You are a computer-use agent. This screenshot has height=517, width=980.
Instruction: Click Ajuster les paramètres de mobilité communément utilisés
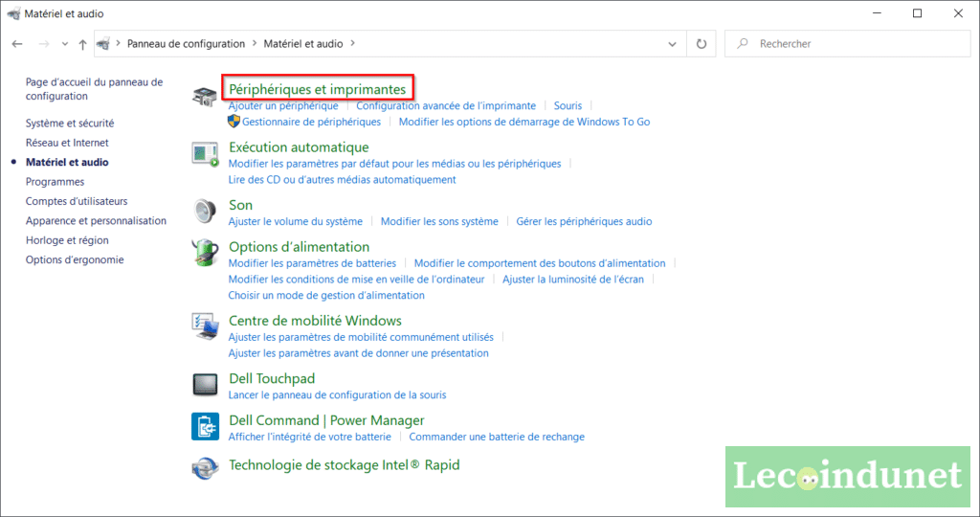361,338
